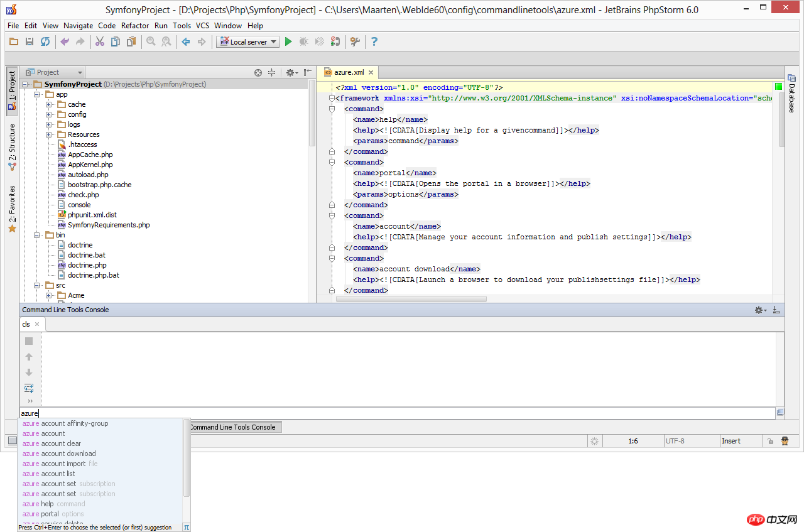Select 'azure account download' suggestion
804x532 pixels.
pyautogui.click(x=59, y=453)
